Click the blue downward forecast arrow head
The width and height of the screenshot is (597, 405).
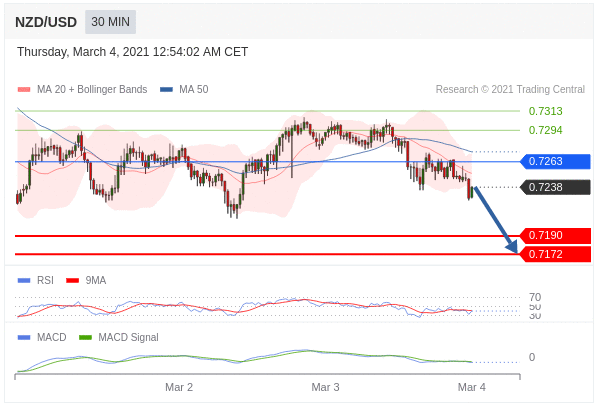tap(513, 248)
